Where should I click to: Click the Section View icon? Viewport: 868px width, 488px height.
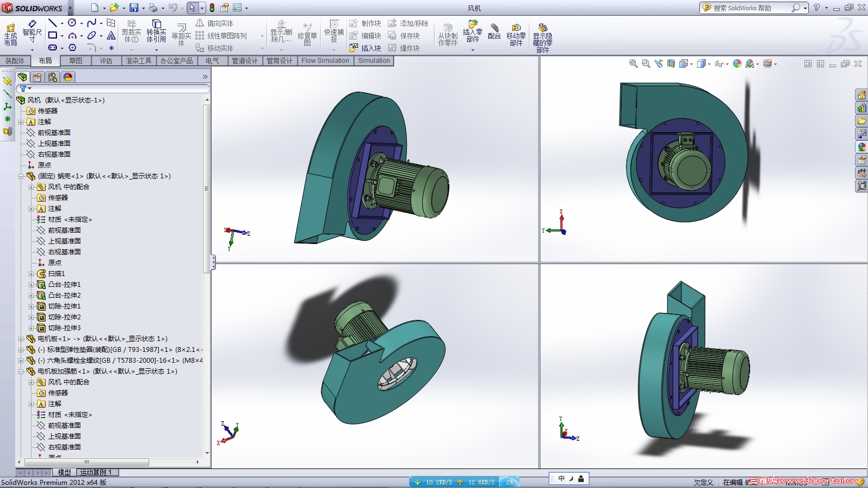pyautogui.click(x=671, y=63)
